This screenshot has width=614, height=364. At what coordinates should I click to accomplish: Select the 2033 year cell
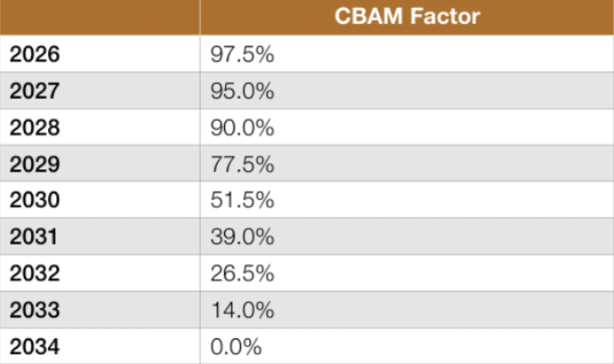point(35,310)
